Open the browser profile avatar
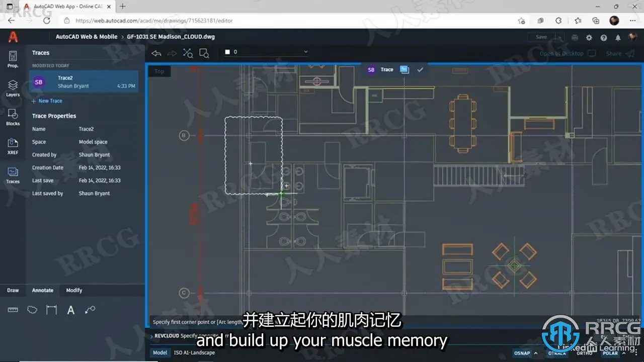Screen dimensions: 644x362 point(614,21)
